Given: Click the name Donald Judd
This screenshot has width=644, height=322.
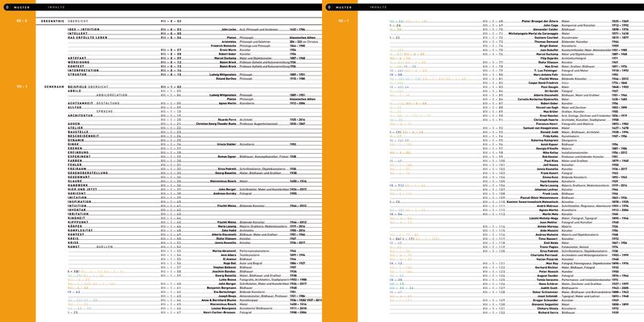Looking at the screenshot, I should click(549, 132).
